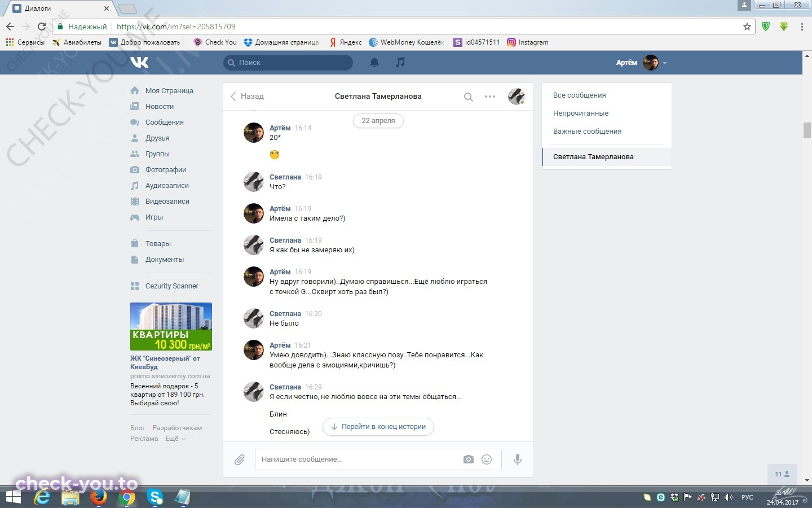Open the notifications bell

pyautogui.click(x=374, y=63)
